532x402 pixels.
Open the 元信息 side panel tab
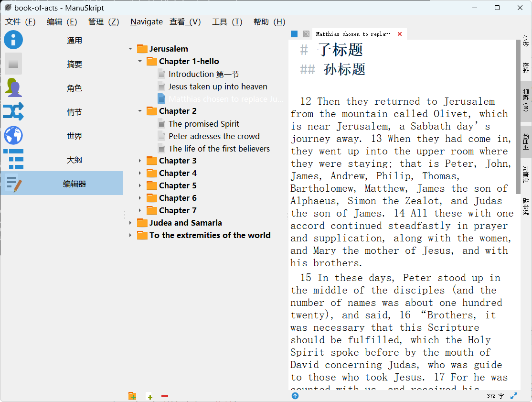pos(526,174)
